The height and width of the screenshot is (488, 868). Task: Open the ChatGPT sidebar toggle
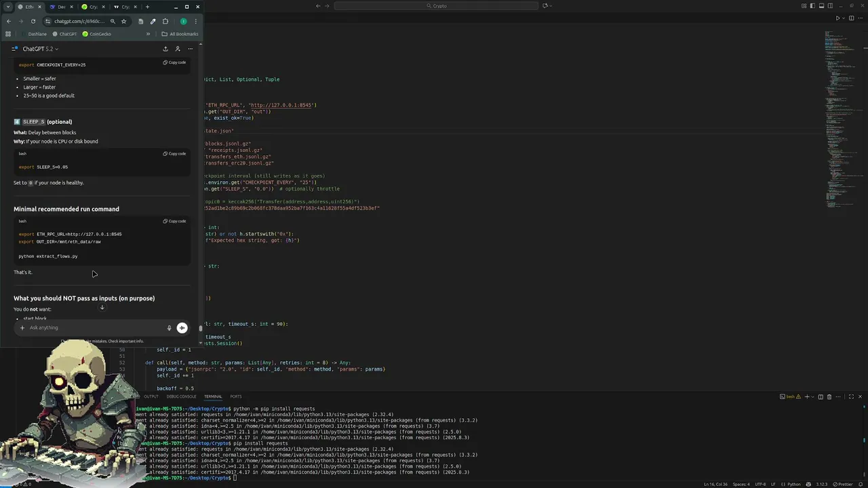click(15, 49)
